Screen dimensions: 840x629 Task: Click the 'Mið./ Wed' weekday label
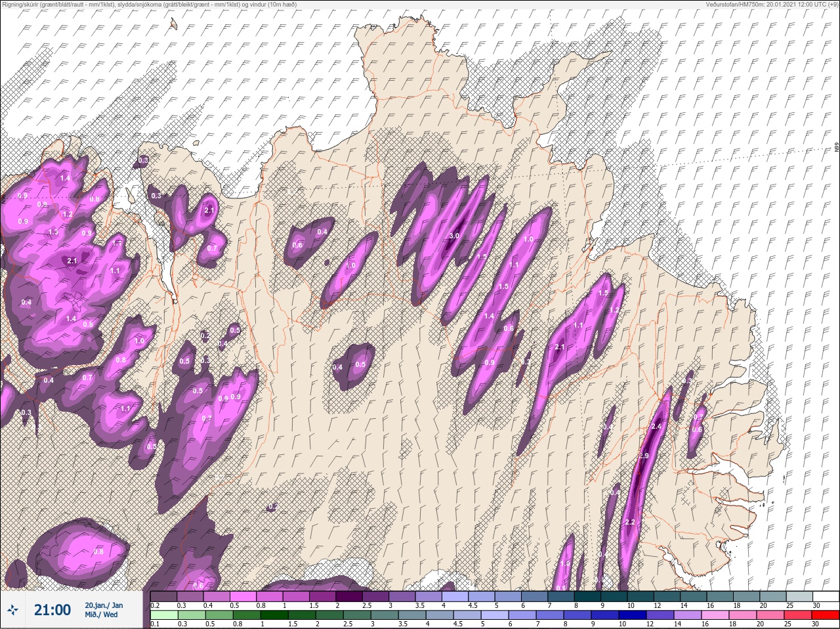coord(101,615)
